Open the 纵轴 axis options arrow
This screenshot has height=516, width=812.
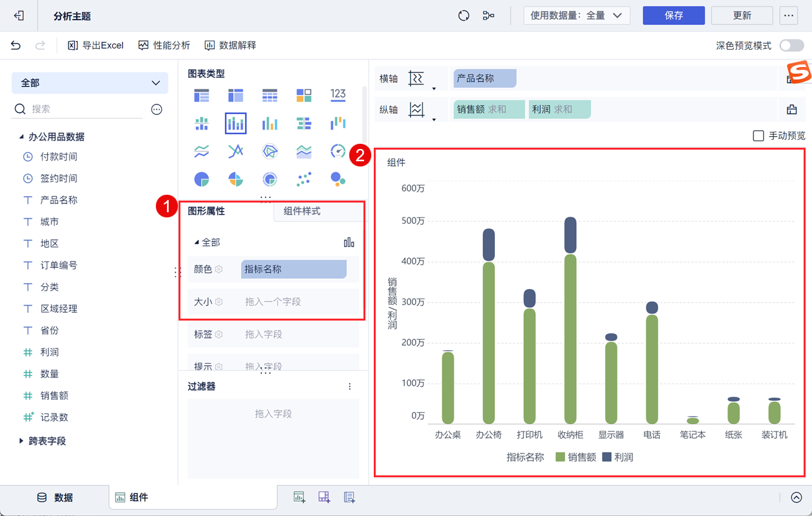pyautogui.click(x=434, y=119)
